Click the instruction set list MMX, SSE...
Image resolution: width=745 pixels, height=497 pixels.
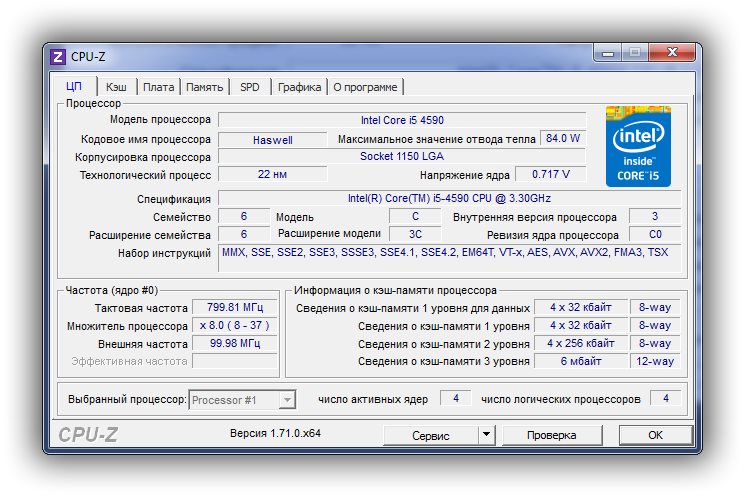tap(449, 258)
